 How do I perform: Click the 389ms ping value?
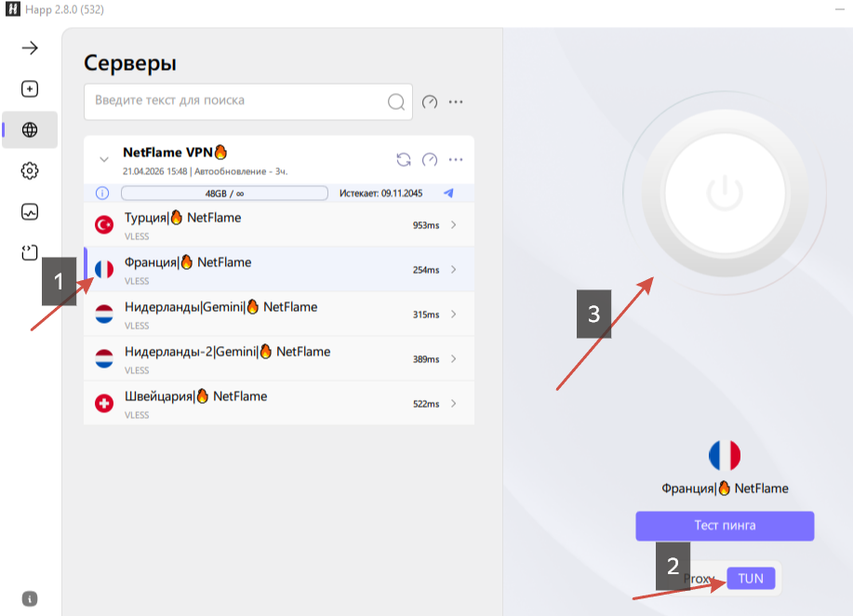tap(425, 359)
